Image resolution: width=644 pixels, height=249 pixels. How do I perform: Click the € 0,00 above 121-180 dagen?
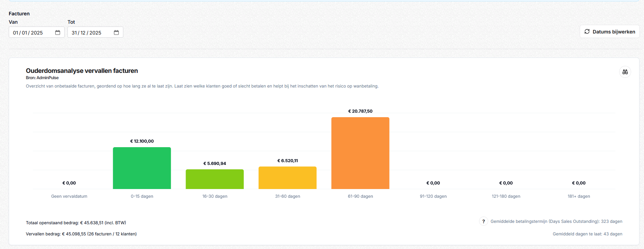click(506, 183)
